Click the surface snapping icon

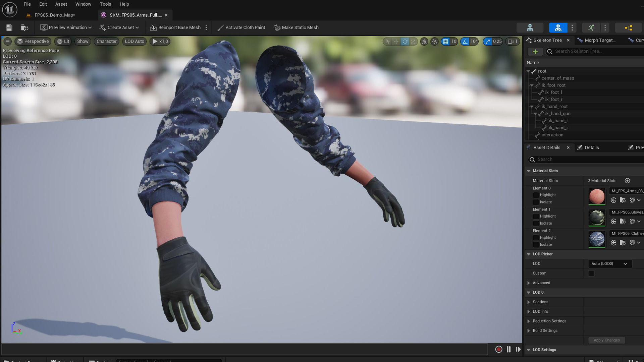(434, 42)
